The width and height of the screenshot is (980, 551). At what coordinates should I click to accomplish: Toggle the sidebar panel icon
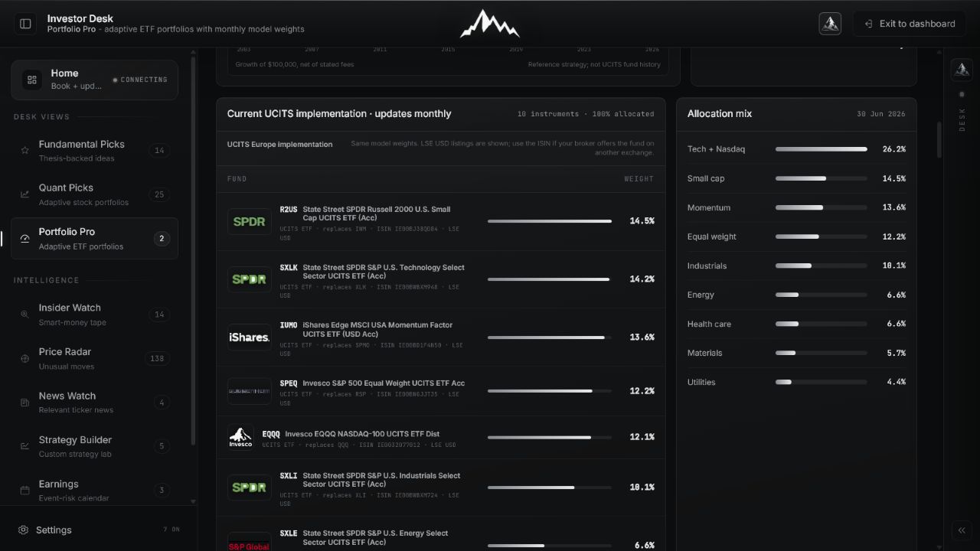(25, 24)
